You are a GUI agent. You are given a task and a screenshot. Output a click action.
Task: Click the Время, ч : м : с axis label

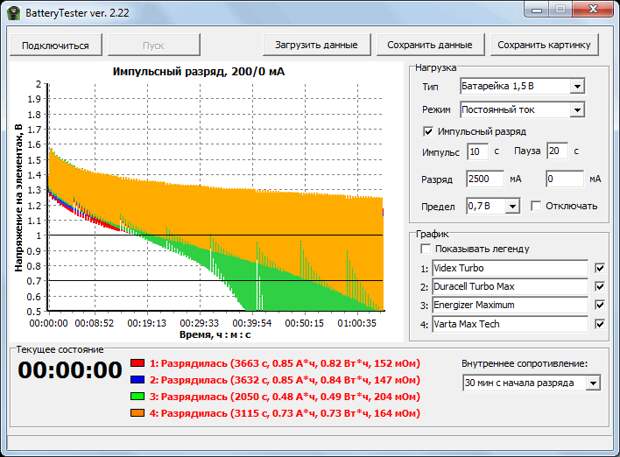click(215, 334)
